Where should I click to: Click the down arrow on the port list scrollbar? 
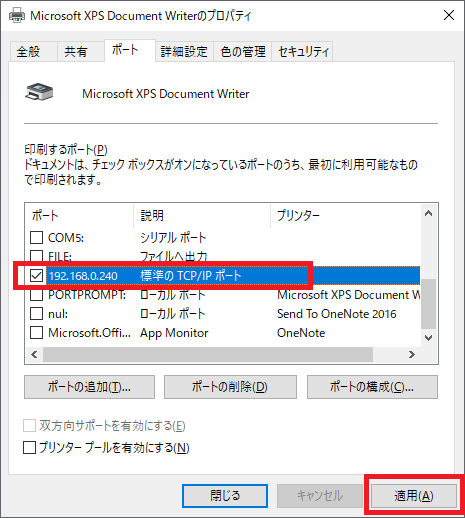coord(428,338)
